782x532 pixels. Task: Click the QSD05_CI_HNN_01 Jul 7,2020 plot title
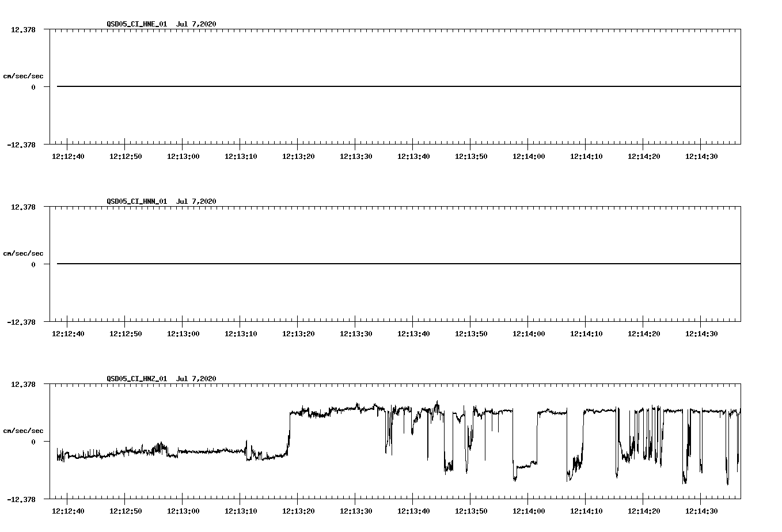[x=162, y=202]
